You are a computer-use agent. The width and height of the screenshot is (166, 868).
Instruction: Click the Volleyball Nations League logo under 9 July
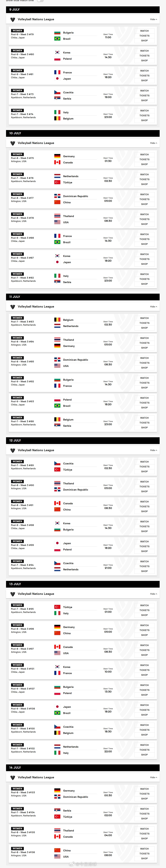point(13,20)
